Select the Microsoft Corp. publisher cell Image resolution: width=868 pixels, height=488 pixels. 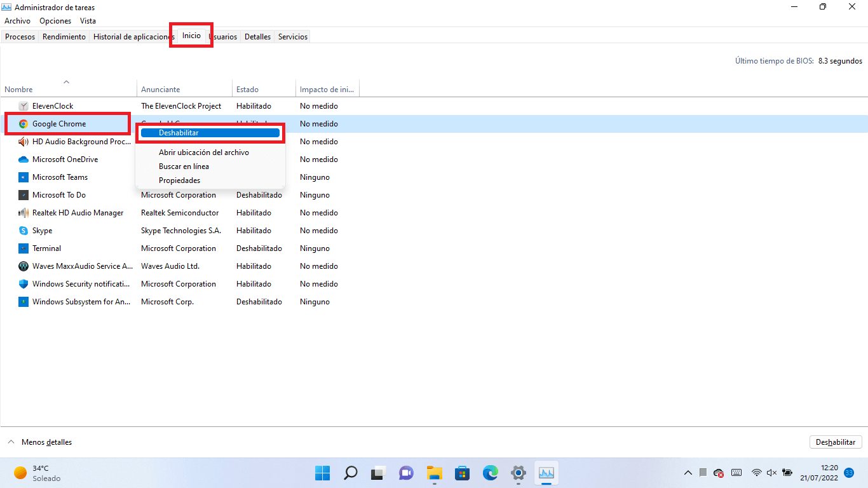167,302
